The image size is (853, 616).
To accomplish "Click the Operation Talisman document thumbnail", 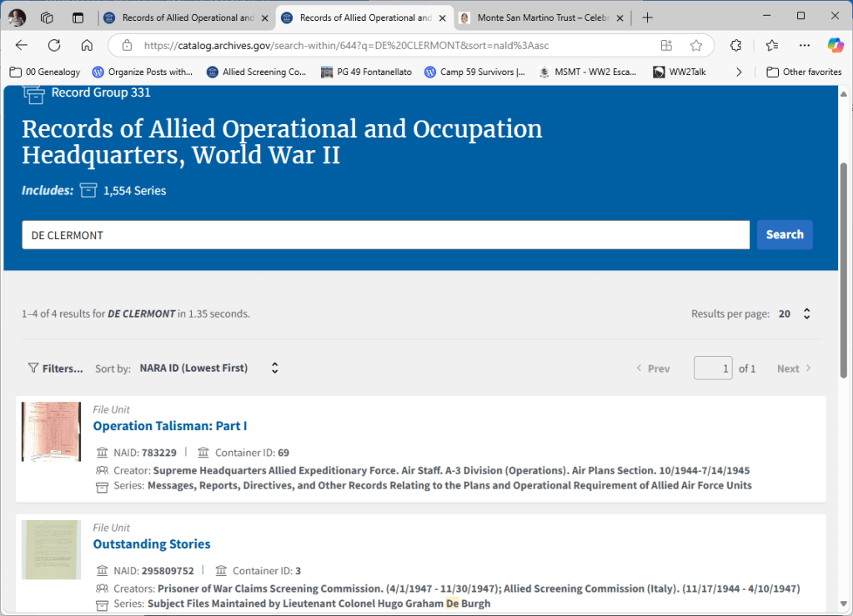I will pos(51,431).
